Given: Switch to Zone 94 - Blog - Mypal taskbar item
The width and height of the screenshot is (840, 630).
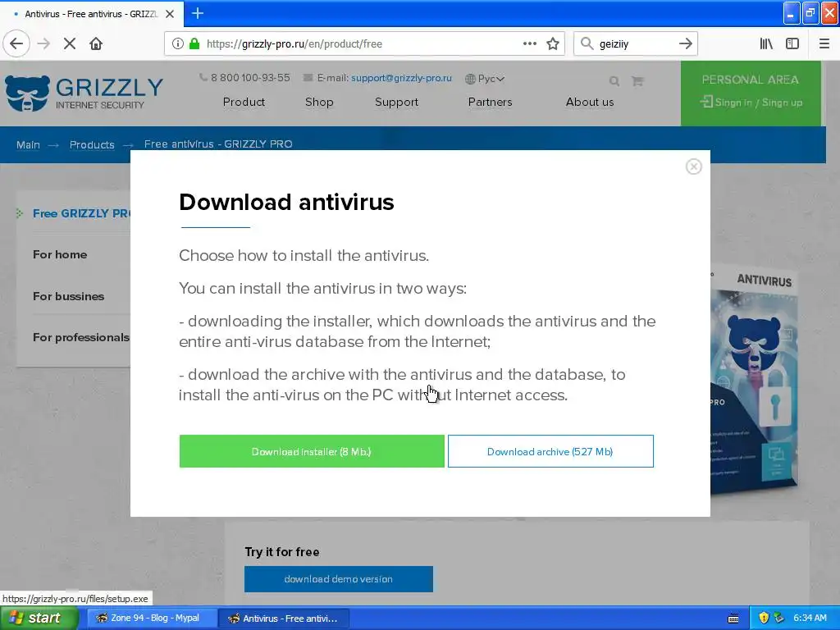Looking at the screenshot, I should [152, 619].
